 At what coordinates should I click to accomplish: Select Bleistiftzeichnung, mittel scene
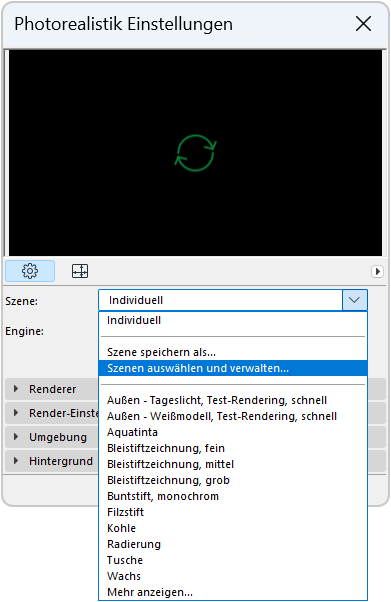pos(233,464)
